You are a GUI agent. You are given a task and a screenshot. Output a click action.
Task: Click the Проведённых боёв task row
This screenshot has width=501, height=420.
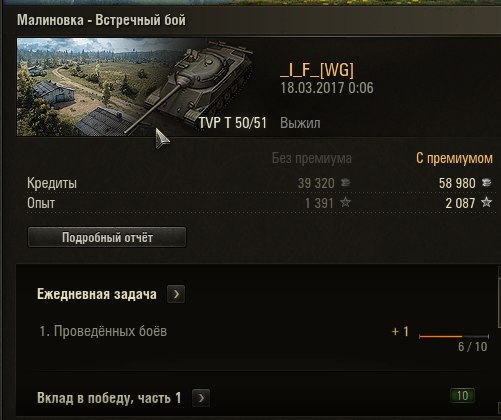(x=263, y=335)
